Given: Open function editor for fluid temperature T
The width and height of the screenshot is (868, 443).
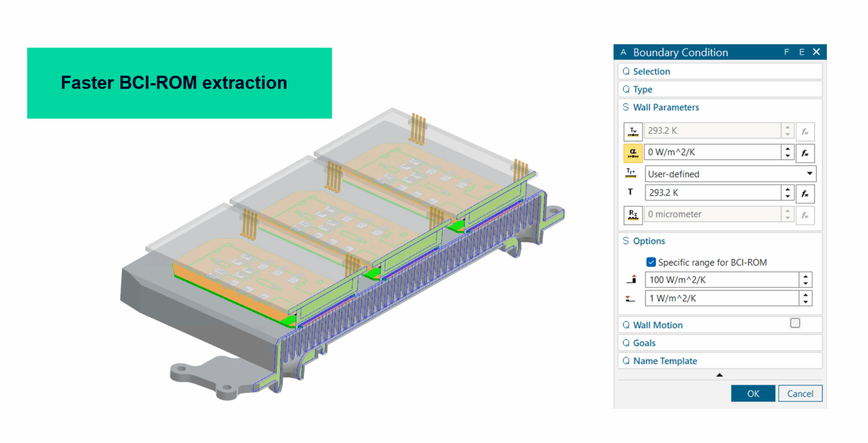Looking at the screenshot, I should point(805,193).
